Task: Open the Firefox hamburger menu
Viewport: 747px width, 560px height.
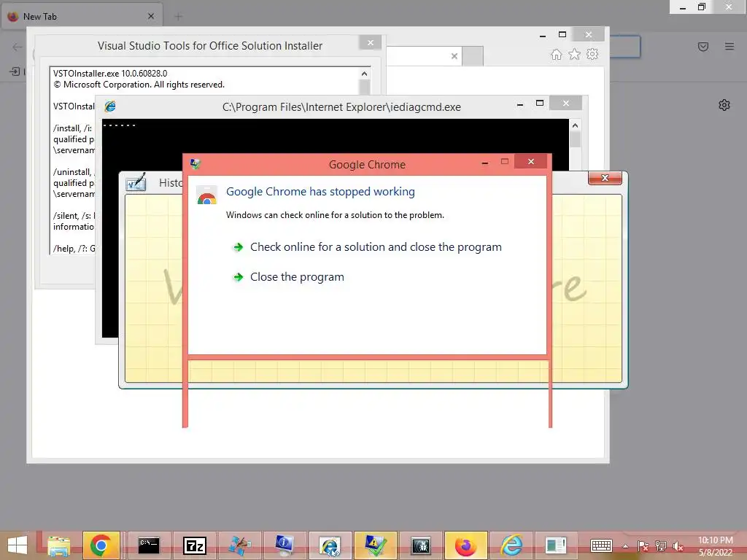Action: pos(729,46)
